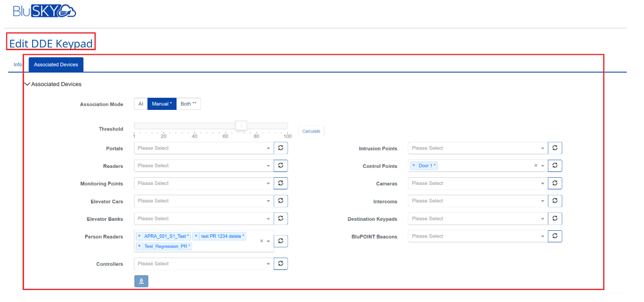Select the Associated Devices tab
This screenshot has width=644, height=302.
(56, 65)
